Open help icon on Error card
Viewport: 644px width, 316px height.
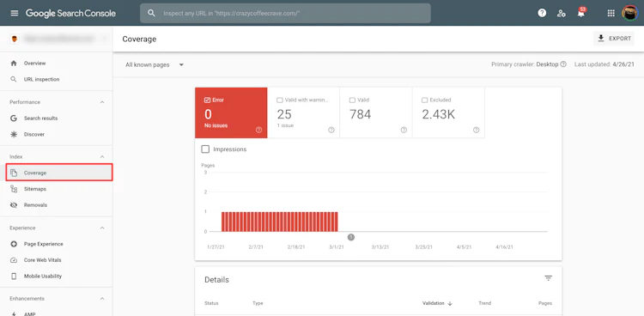coord(258,130)
